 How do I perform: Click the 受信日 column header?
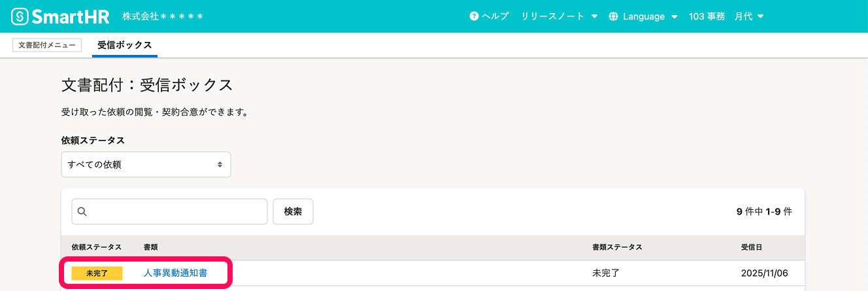(x=751, y=247)
